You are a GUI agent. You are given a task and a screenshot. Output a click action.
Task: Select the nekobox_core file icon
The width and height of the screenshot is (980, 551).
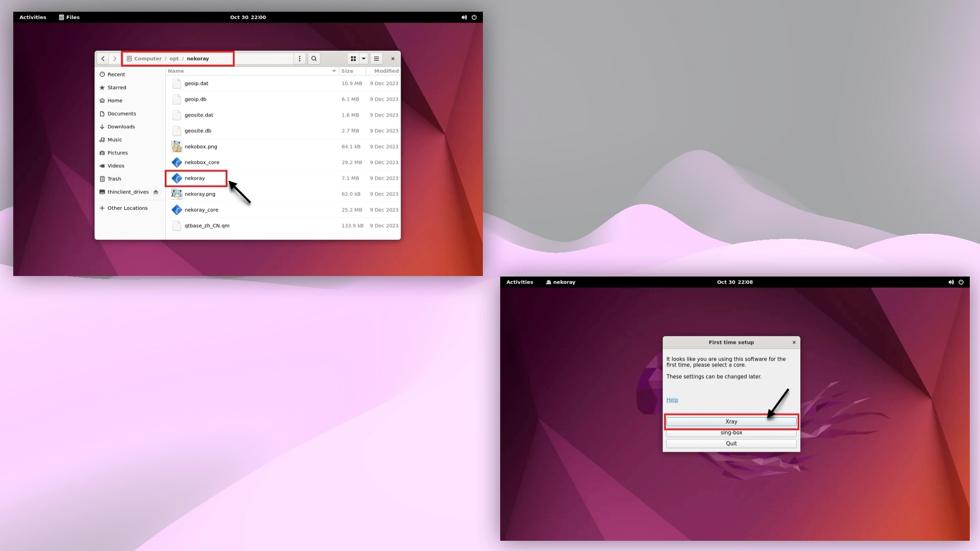click(x=177, y=162)
